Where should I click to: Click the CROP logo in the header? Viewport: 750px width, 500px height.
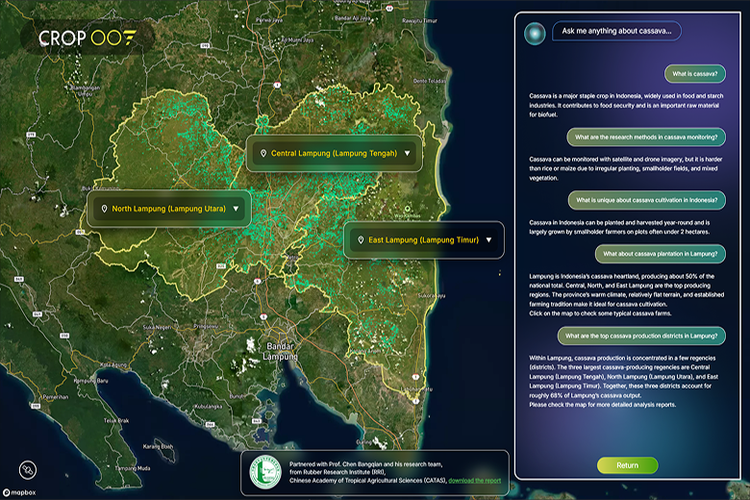click(87, 38)
